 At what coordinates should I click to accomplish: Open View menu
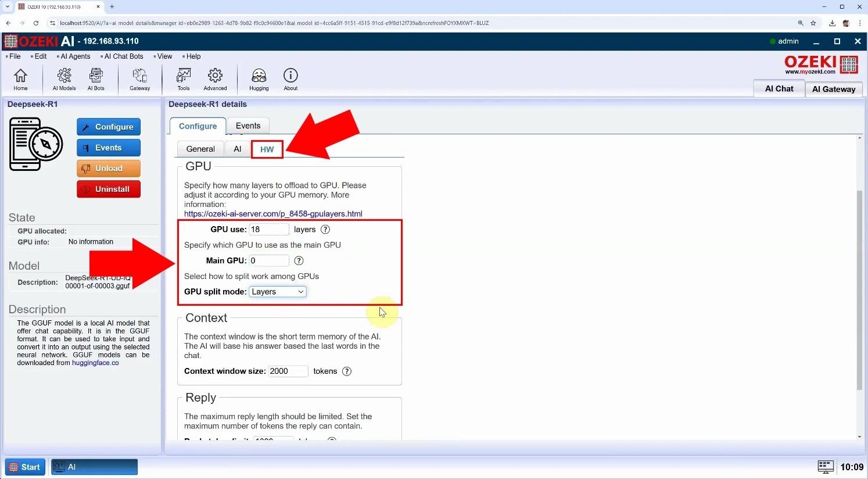coord(164,56)
